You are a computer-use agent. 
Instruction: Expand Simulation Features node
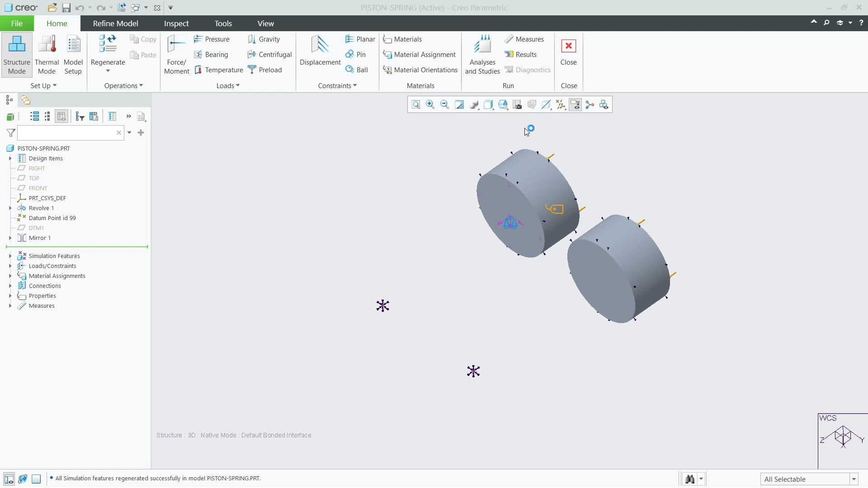tap(10, 256)
